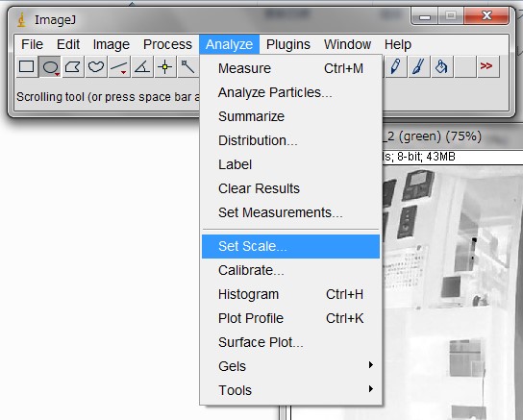Close the ImageJ window
The width and height of the screenshot is (523, 420).
point(486,15)
